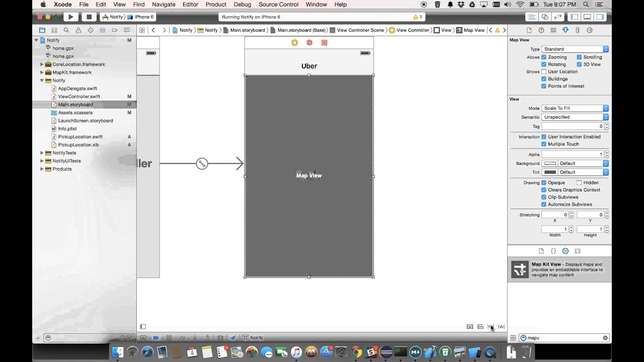This screenshot has height=362, width=644.
Task: Show the Object library
Action: (x=566, y=251)
